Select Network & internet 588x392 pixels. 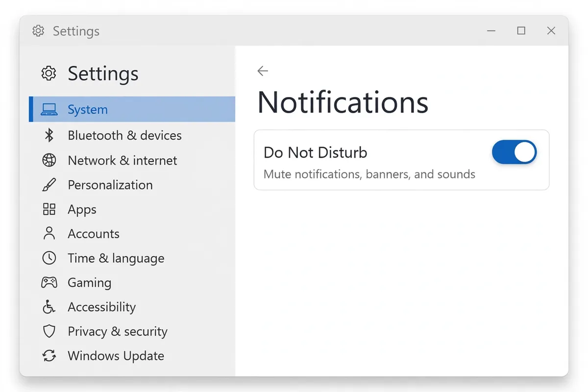(132, 160)
